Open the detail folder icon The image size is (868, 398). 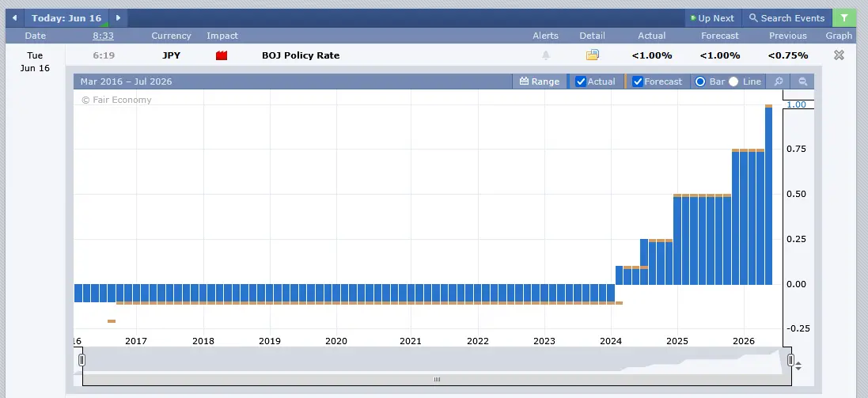click(x=593, y=55)
